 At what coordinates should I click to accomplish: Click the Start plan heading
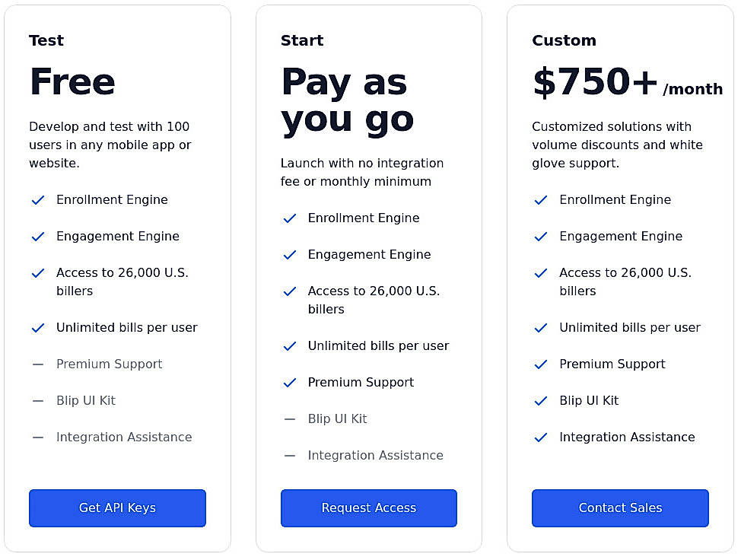[x=301, y=40]
